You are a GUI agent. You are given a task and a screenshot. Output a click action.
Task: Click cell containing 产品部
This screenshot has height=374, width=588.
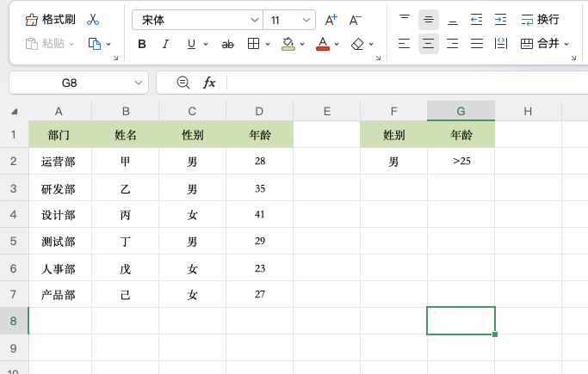59,295
